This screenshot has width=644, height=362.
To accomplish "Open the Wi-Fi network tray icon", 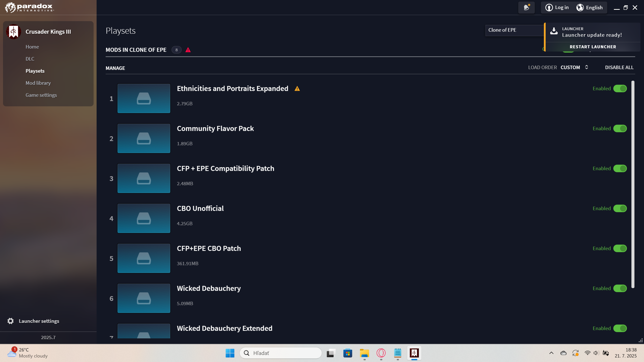I will [x=587, y=353].
